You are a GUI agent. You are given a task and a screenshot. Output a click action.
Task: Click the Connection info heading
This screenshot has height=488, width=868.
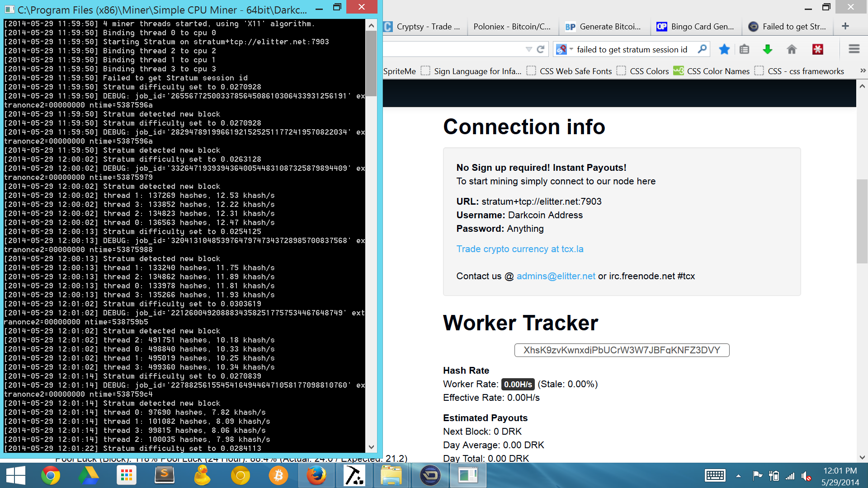[x=524, y=127]
